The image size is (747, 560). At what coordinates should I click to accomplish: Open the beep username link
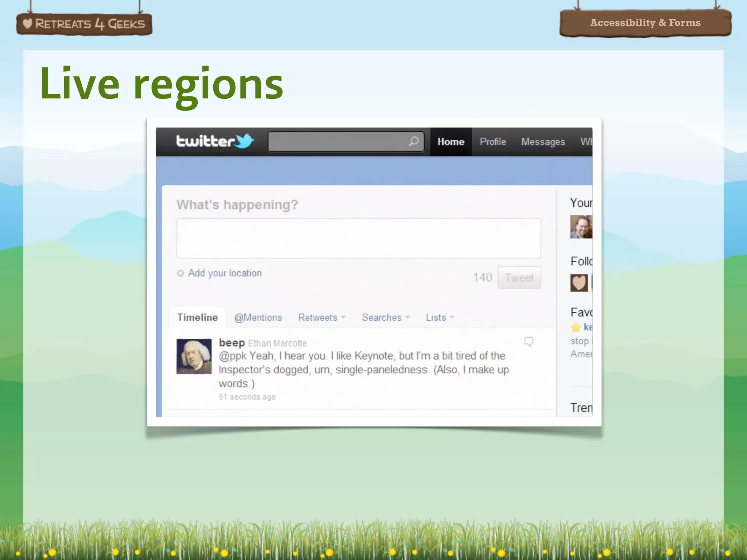point(232,343)
